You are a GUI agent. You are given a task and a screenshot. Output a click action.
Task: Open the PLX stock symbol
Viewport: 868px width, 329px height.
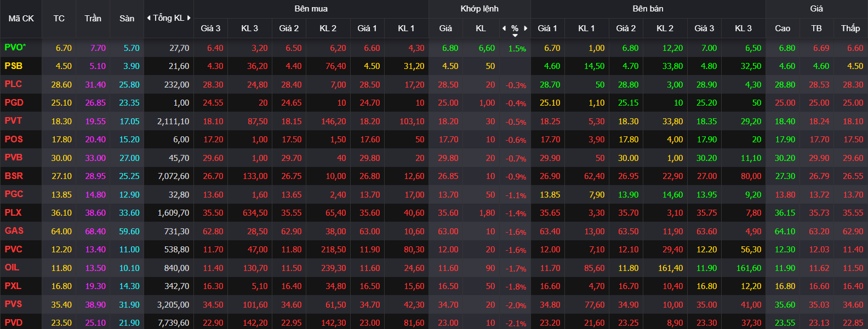tap(13, 212)
